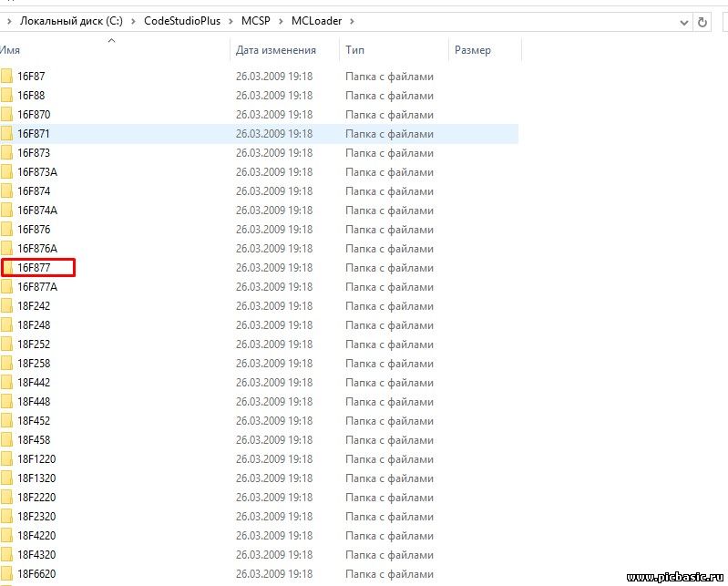Select the 18F2220 folder icon
Image resolution: width=728 pixels, height=586 pixels.
(6, 498)
